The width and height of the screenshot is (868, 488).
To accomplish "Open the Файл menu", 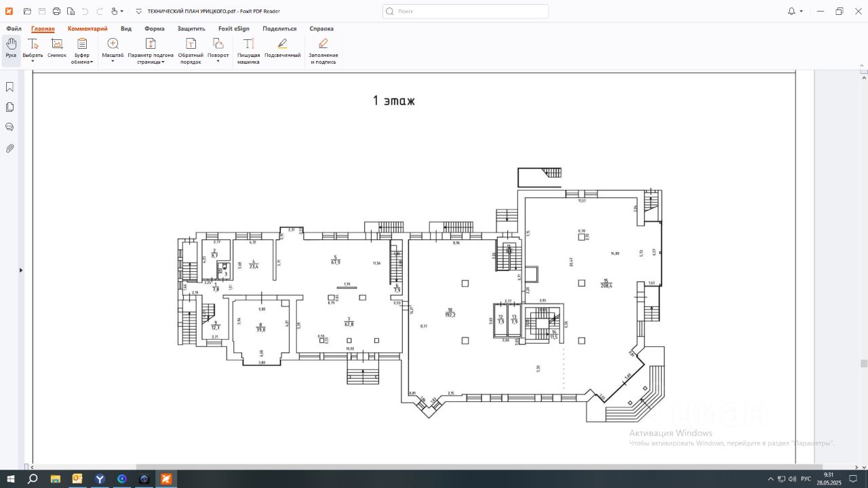I will (x=14, y=28).
